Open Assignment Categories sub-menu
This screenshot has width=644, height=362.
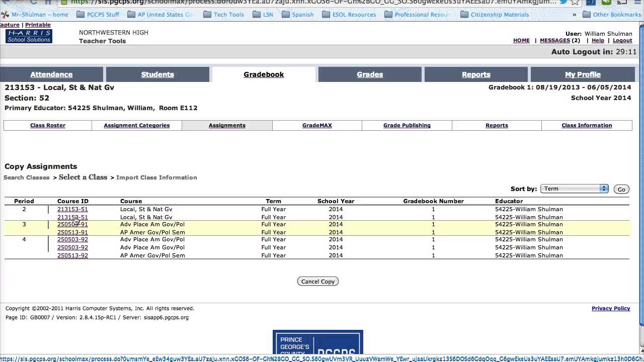137,125
